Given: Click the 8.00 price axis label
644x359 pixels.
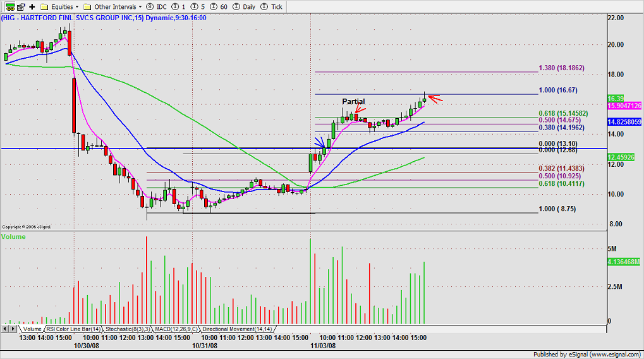Looking at the screenshot, I should point(616,224).
